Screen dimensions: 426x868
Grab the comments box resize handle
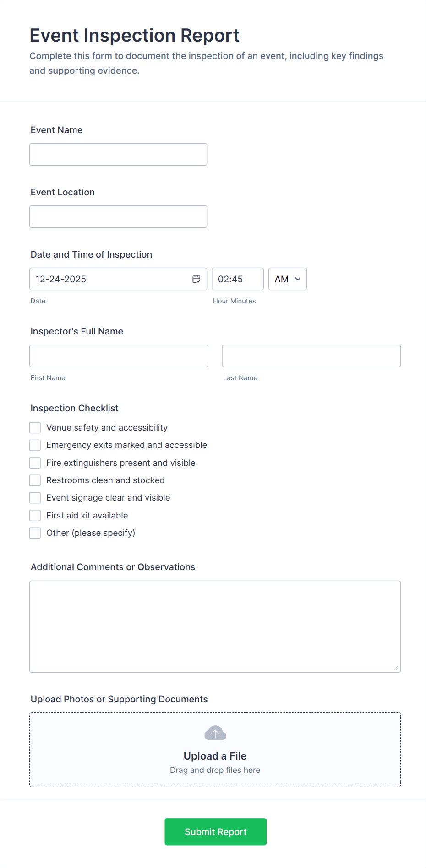[x=396, y=668]
